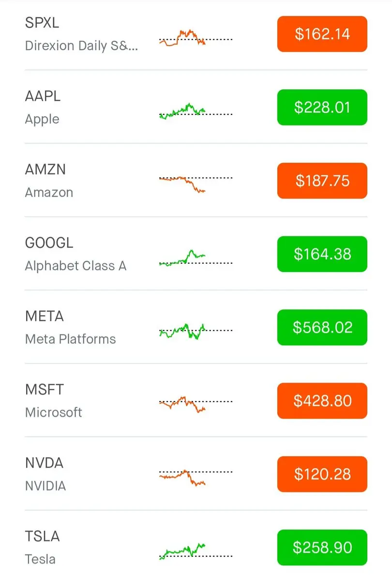Tap the $228.01 Apple price button
The image size is (392, 581).
coord(322,107)
